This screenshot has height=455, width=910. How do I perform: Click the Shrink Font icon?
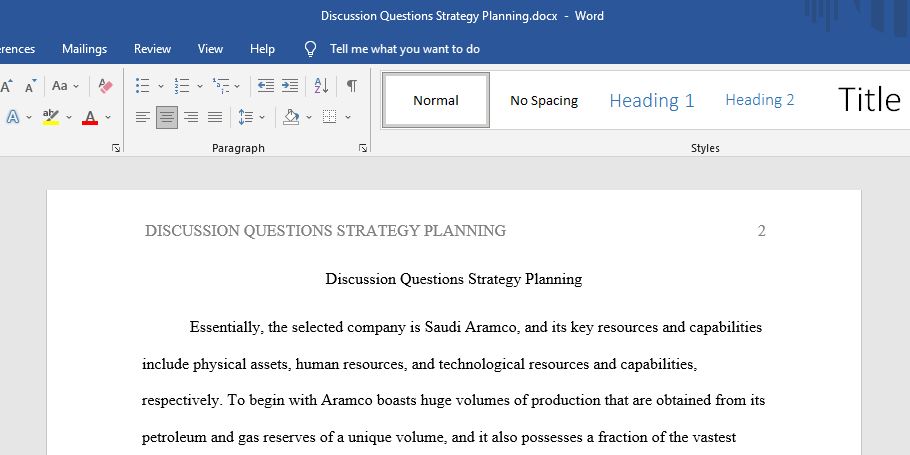tap(31, 86)
